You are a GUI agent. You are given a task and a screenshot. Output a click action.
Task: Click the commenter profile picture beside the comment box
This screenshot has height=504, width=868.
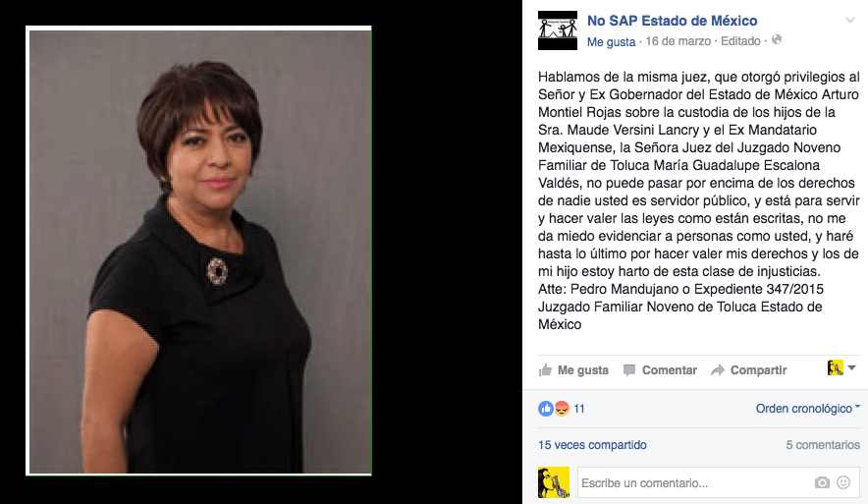pos(554,482)
